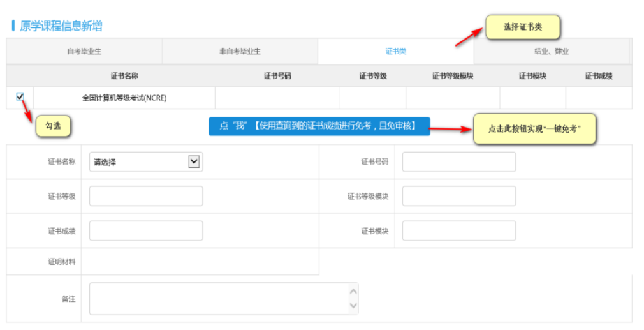644x330 pixels.
Task: Focus the 证书等级 text box
Action: click(x=145, y=197)
